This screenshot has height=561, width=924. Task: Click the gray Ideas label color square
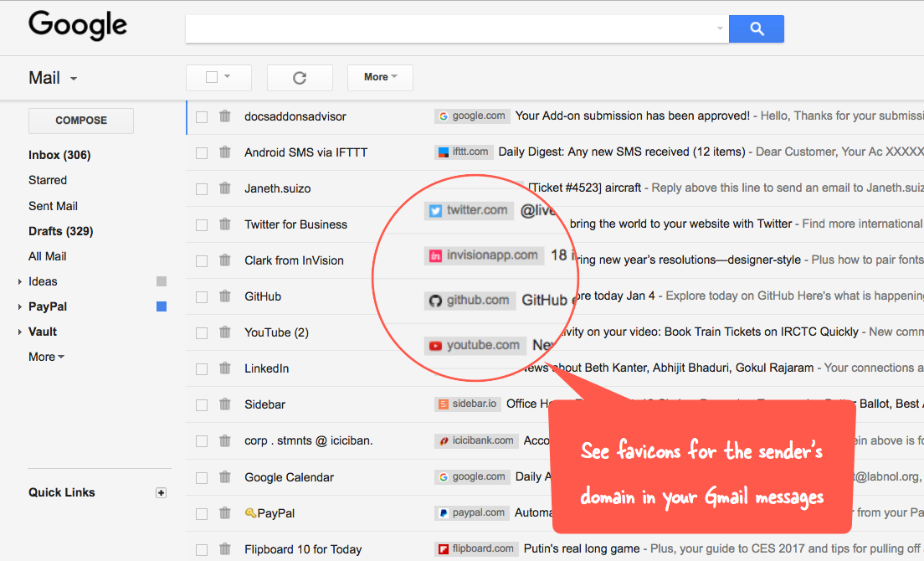[162, 281]
